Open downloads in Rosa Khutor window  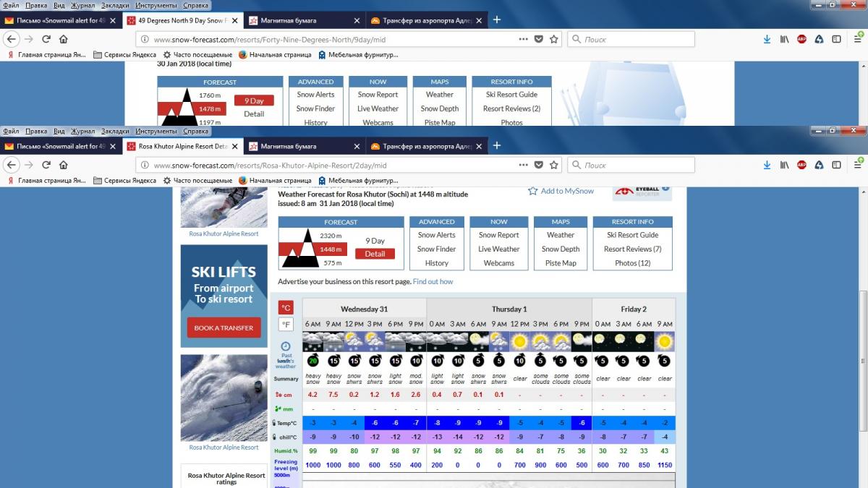click(767, 166)
